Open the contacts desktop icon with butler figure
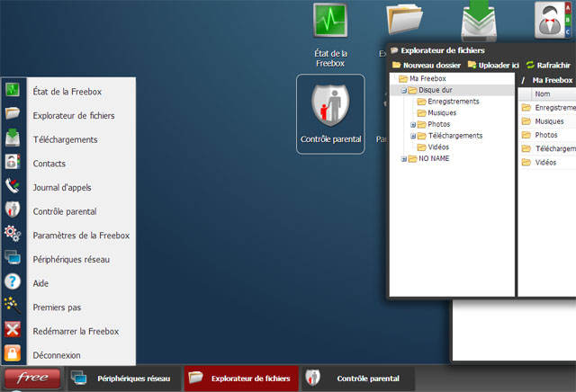576x392 pixels. point(553,20)
